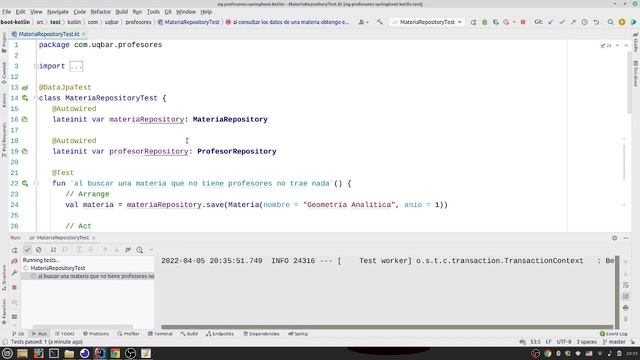Open Run panel settings gear icon
Screen dimensions: 640x360
coord(614,238)
